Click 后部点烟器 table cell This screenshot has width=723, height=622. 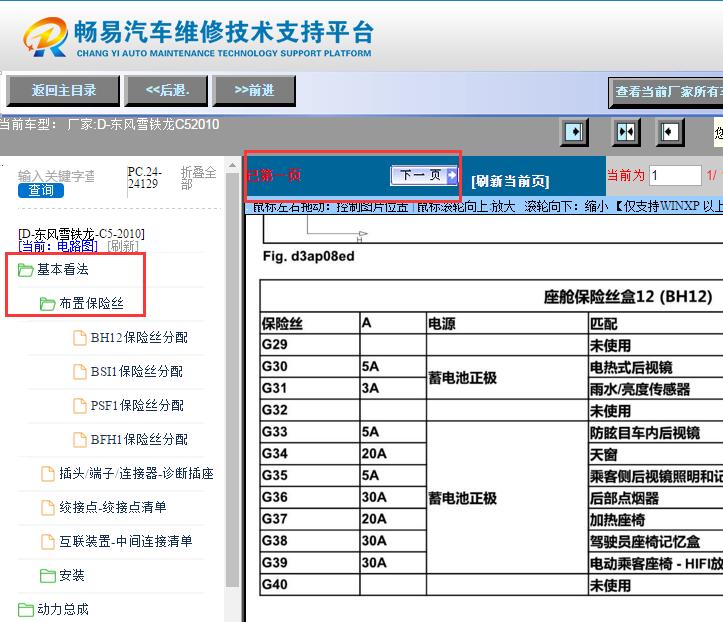(x=656, y=498)
